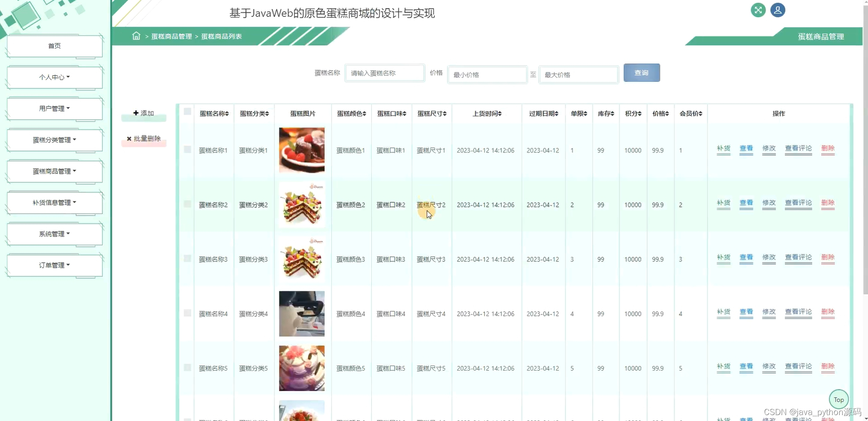Screen dimensions: 868x421
Task: Click the fullscreen expand icon in header
Action: click(758, 10)
